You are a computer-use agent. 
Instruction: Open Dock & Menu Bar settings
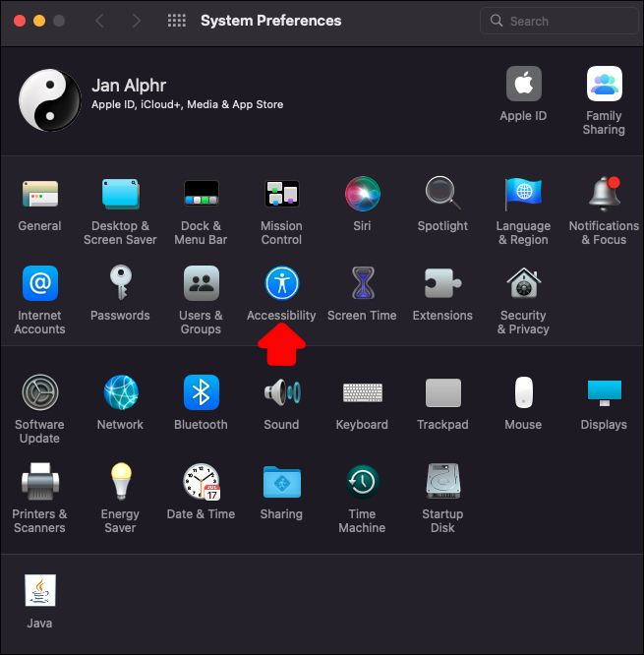tap(202, 194)
